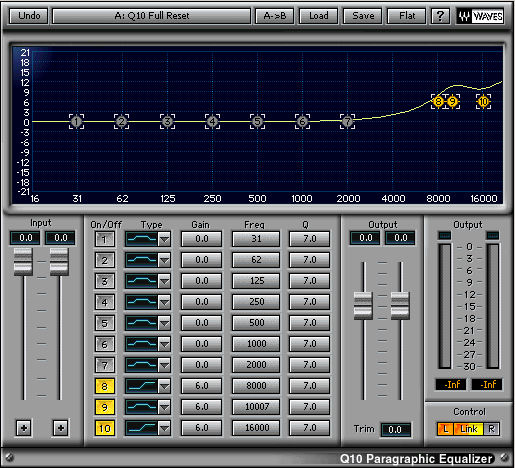Select yellow band 9 marker on graph
Image resolution: width=515 pixels, height=468 pixels.
[452, 101]
